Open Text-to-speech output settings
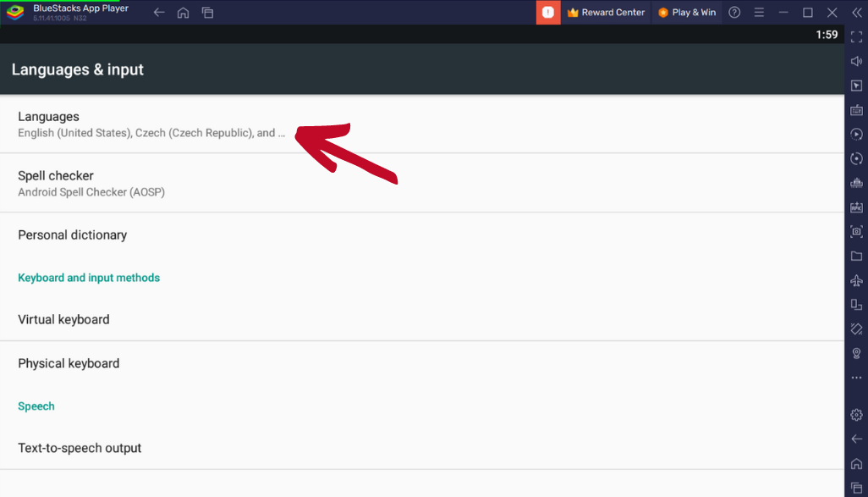868x497 pixels. pos(422,448)
